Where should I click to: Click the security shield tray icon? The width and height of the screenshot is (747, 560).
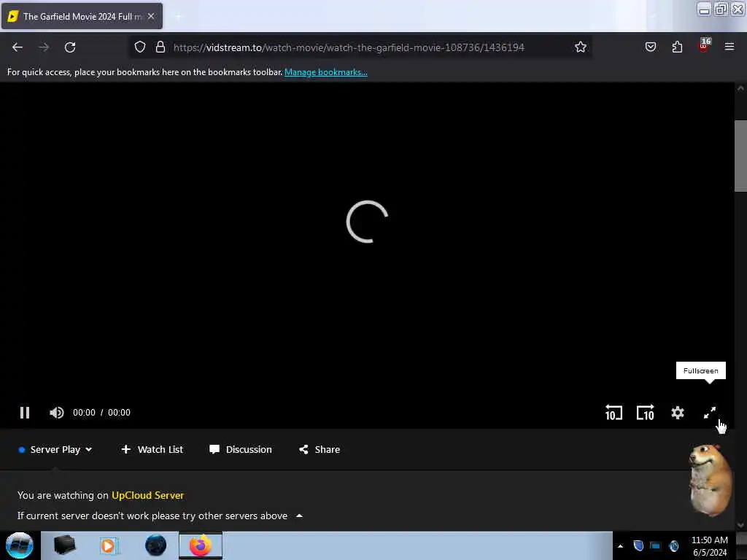click(x=638, y=546)
